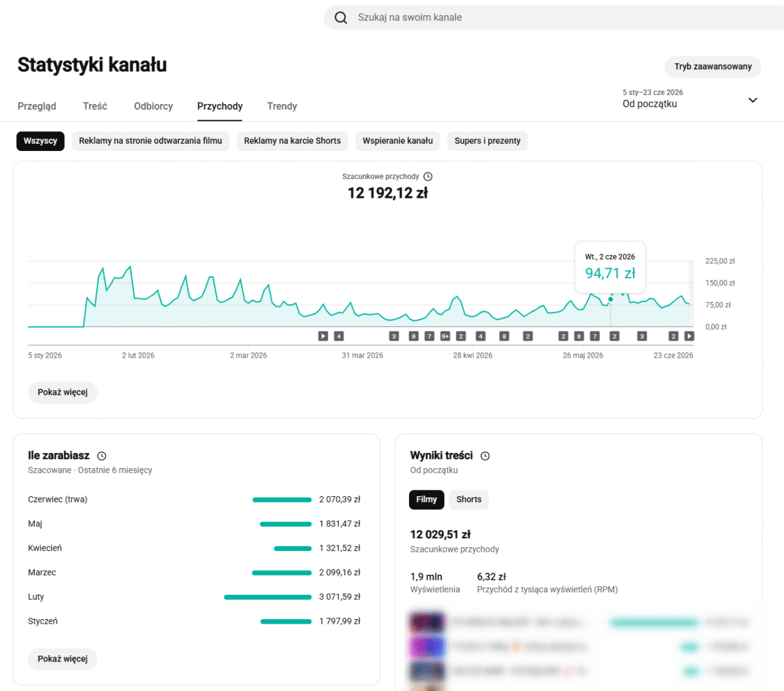Click the 1 321,52 zł amount
The height and width of the screenshot is (691, 784).
340,548
